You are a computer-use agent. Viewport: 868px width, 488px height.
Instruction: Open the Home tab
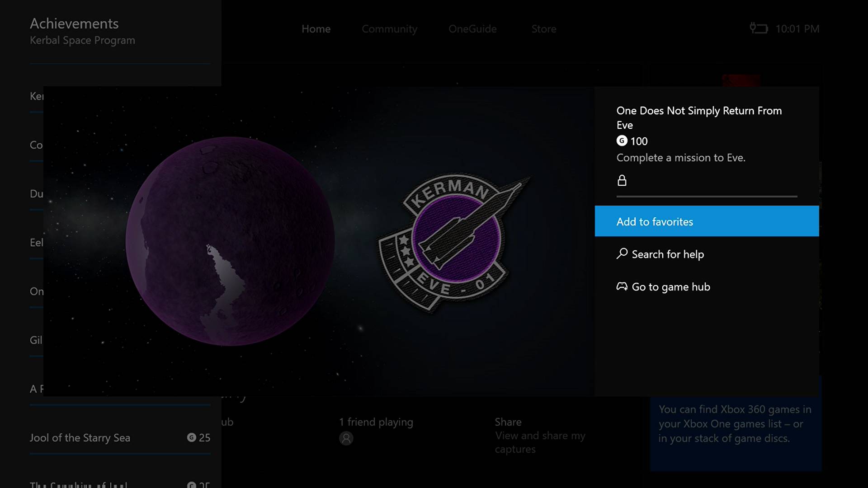(x=316, y=29)
